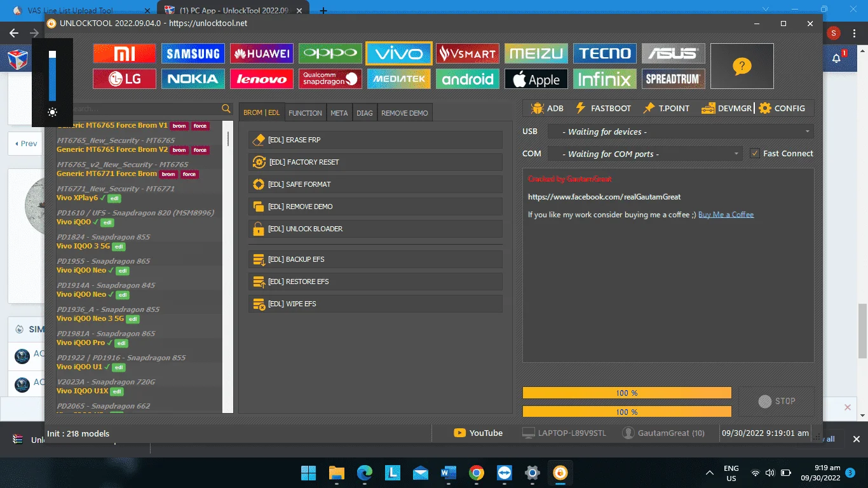Click the upper 100 % progress bar
Screen dimensions: 868x488
[x=627, y=393]
